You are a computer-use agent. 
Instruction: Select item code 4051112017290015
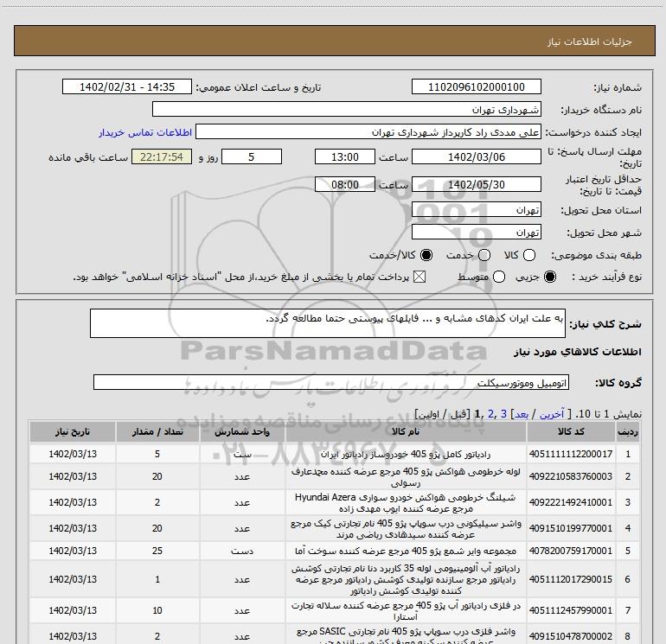coord(571,579)
